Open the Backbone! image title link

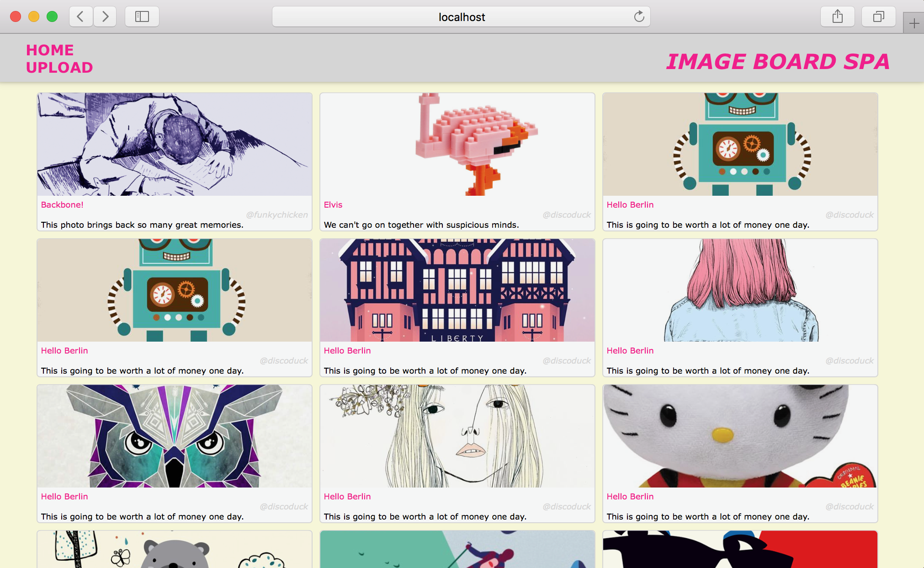tap(62, 205)
